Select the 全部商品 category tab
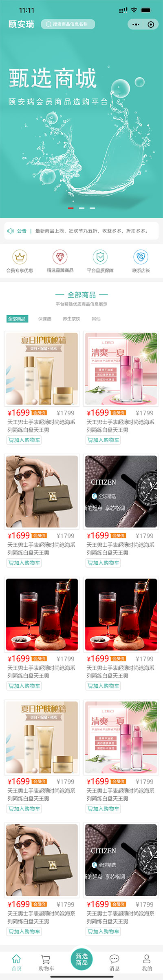This screenshot has height=980, width=163. [17, 319]
